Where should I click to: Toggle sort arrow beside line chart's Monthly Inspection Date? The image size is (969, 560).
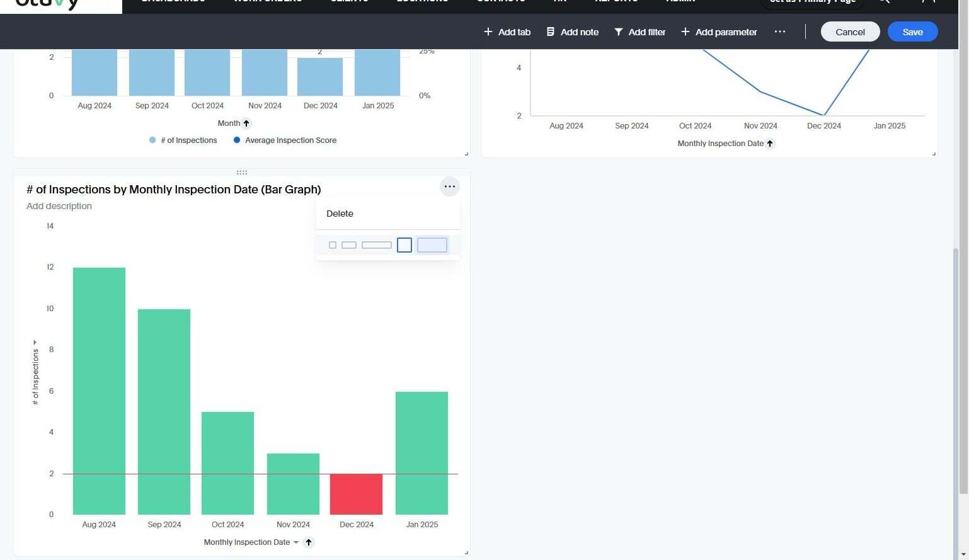coord(770,144)
